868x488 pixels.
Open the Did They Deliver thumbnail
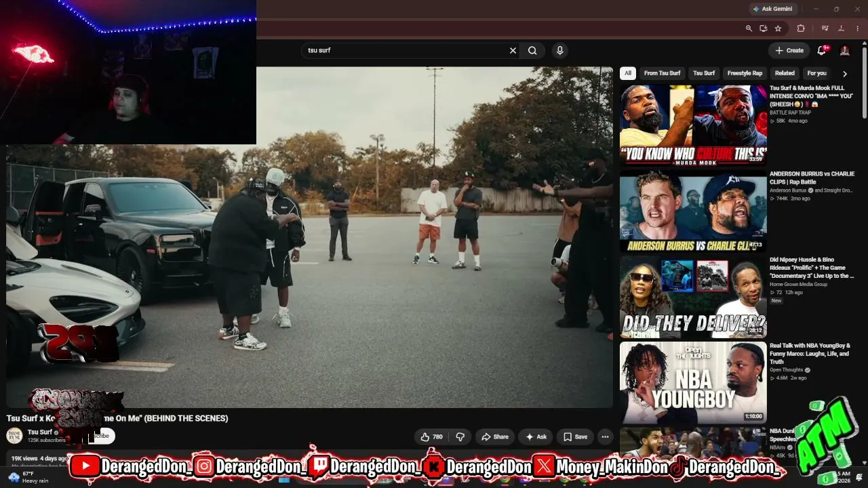pyautogui.click(x=693, y=297)
